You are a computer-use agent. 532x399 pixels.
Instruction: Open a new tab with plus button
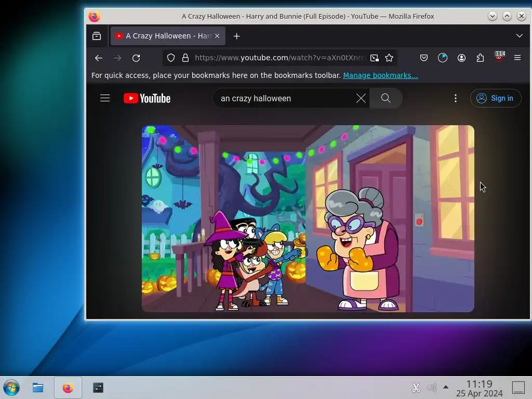click(x=237, y=36)
